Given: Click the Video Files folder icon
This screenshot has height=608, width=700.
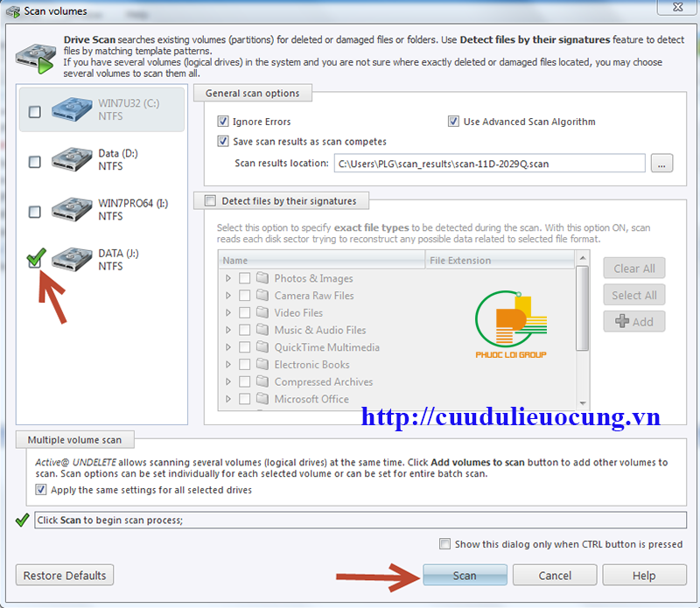Looking at the screenshot, I should coord(262,313).
